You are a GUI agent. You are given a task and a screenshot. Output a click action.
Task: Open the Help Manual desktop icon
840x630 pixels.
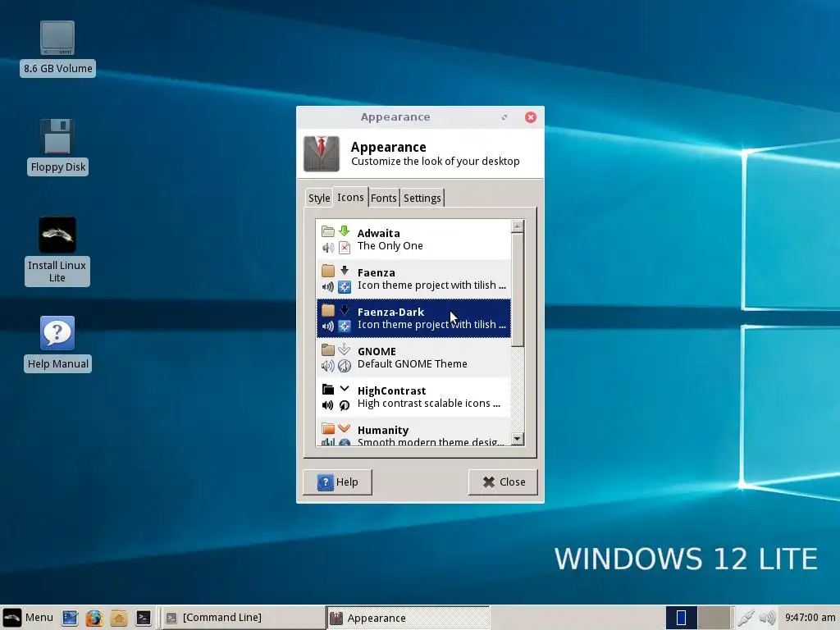point(57,344)
